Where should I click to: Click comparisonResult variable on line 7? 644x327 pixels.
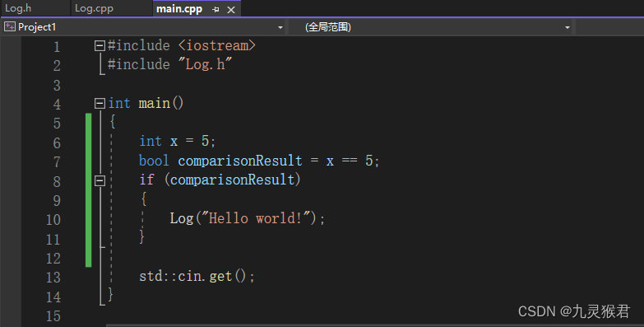(x=240, y=161)
